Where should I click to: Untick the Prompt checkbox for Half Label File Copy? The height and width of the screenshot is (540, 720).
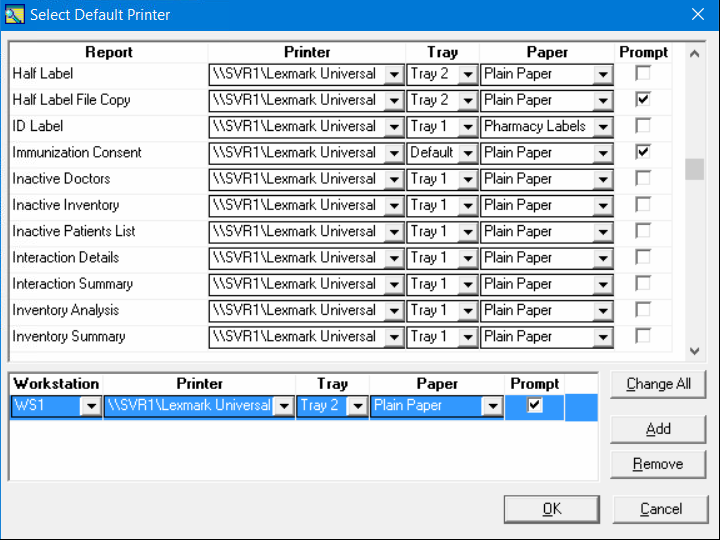(x=643, y=99)
